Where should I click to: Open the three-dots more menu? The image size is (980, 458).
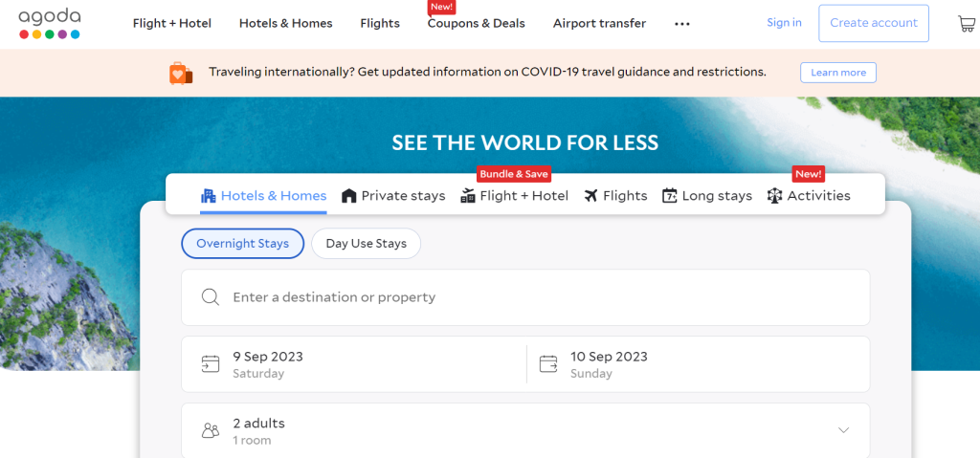coord(682,24)
